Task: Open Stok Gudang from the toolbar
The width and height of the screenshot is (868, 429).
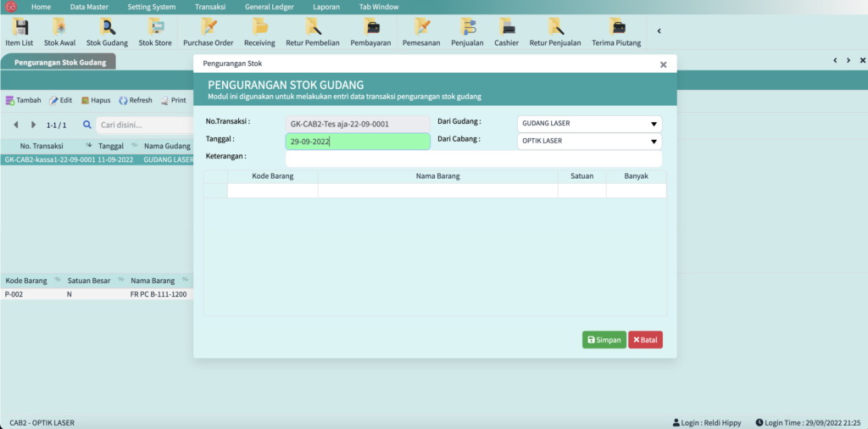Action: click(x=107, y=31)
